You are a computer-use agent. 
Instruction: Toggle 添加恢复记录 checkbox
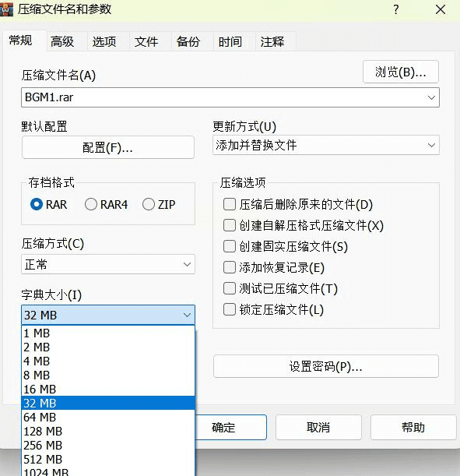(230, 267)
